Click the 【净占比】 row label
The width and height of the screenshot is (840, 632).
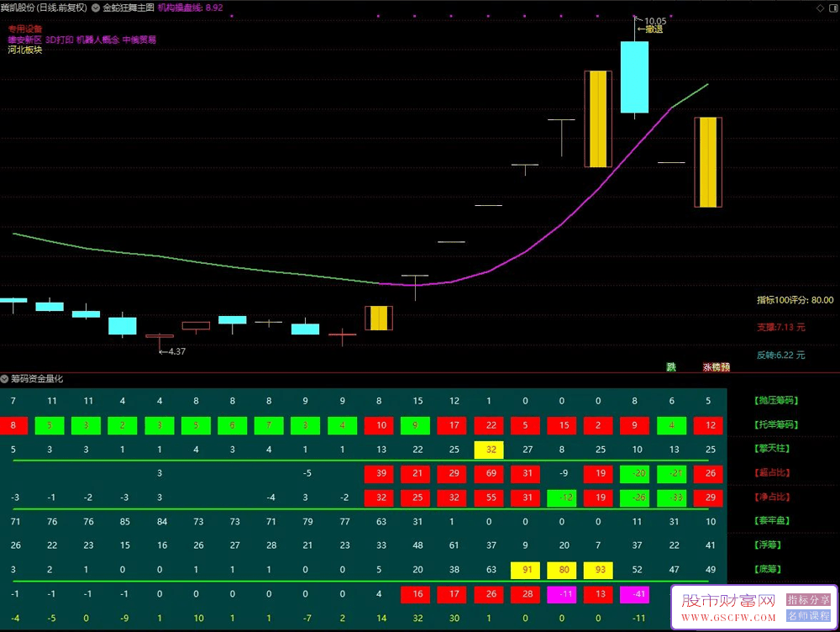point(772,497)
